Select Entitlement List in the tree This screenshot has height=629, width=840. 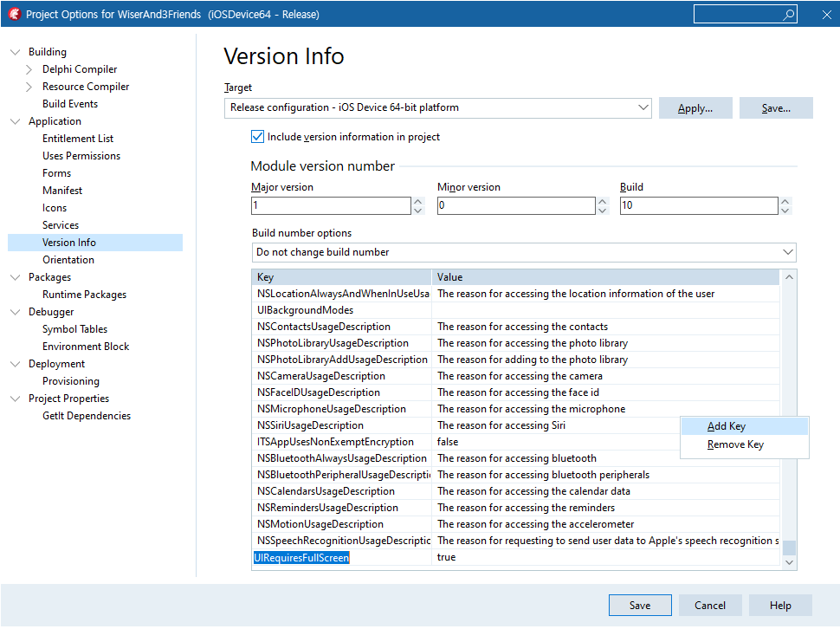coord(78,139)
